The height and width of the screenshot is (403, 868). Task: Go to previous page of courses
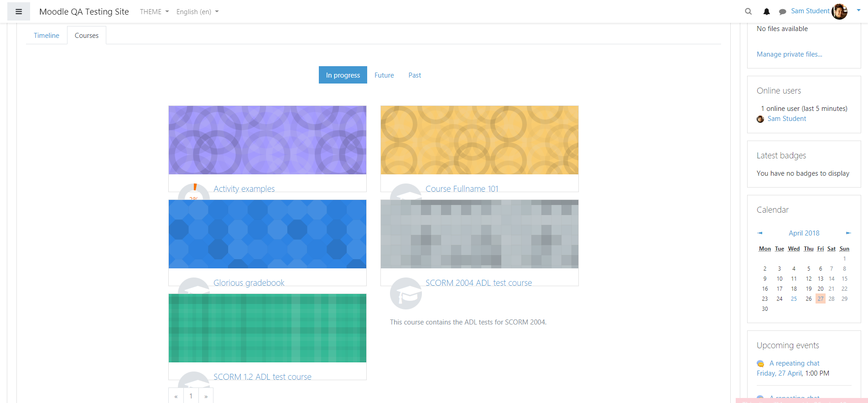pyautogui.click(x=176, y=396)
